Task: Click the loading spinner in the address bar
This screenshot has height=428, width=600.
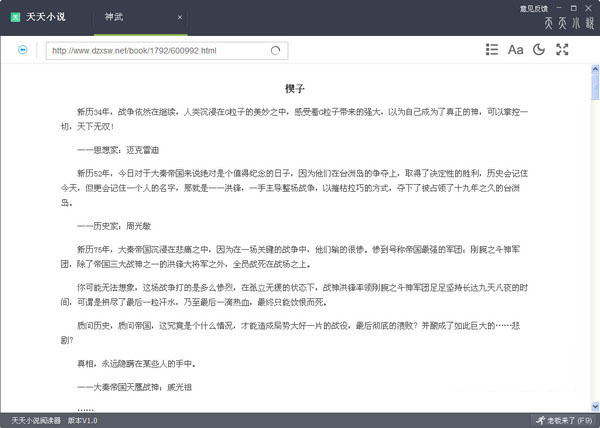Action: (275, 49)
